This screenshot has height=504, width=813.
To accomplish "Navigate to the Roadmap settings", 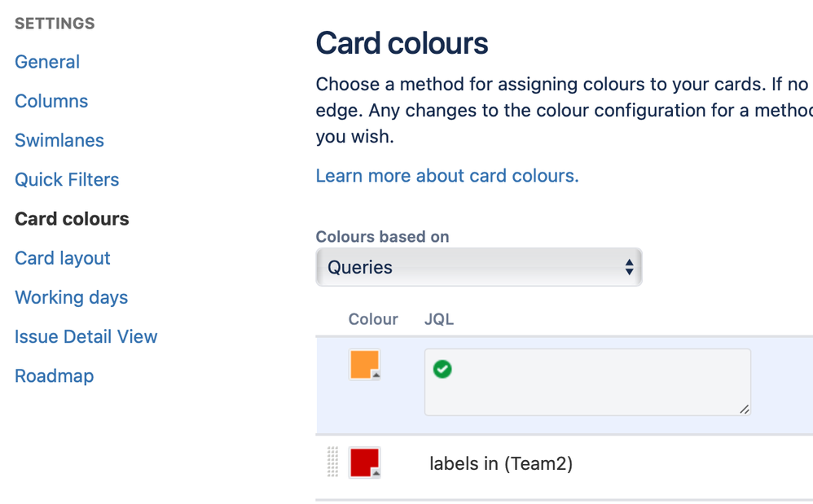I will pyautogui.click(x=55, y=375).
